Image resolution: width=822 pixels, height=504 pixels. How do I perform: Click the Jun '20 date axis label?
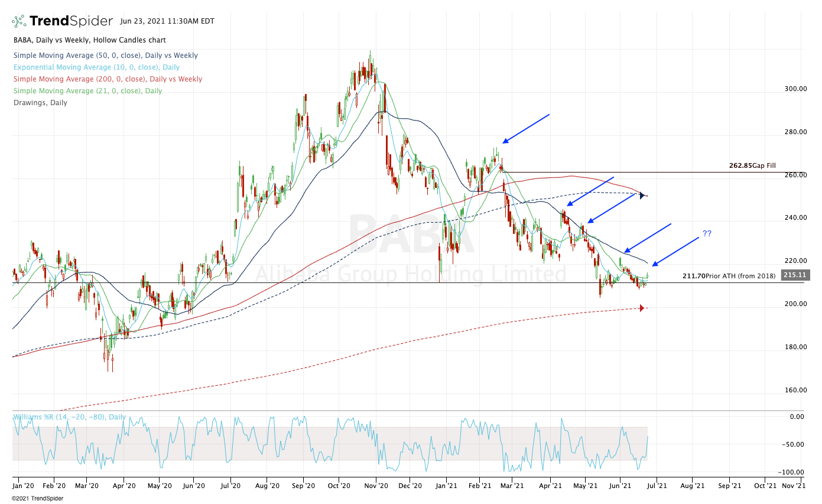click(x=194, y=486)
